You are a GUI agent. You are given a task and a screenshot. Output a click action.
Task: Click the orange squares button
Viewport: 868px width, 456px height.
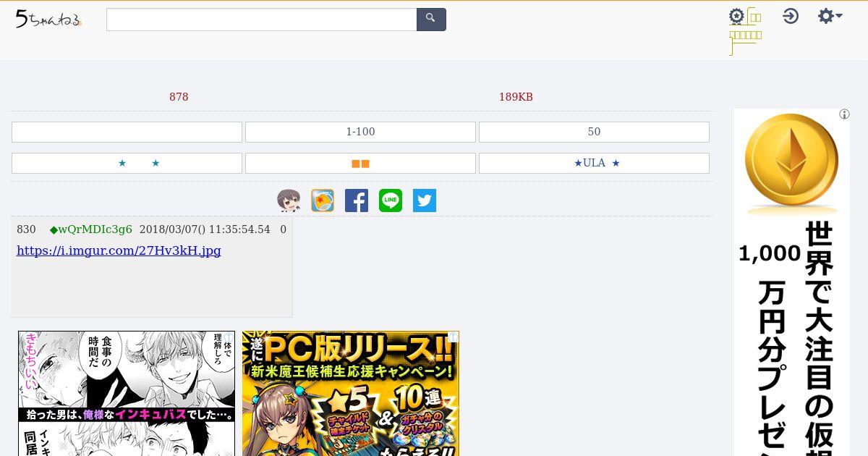(360, 163)
